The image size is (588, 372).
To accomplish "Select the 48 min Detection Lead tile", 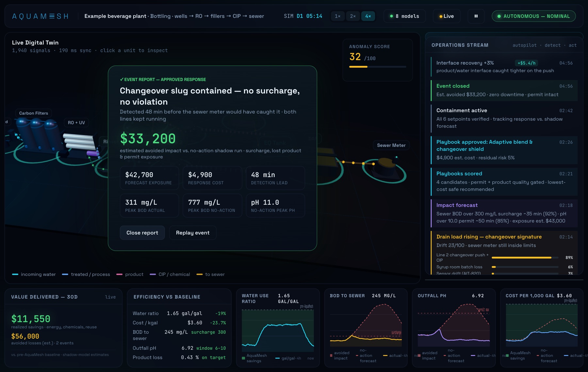I will click(x=275, y=178).
